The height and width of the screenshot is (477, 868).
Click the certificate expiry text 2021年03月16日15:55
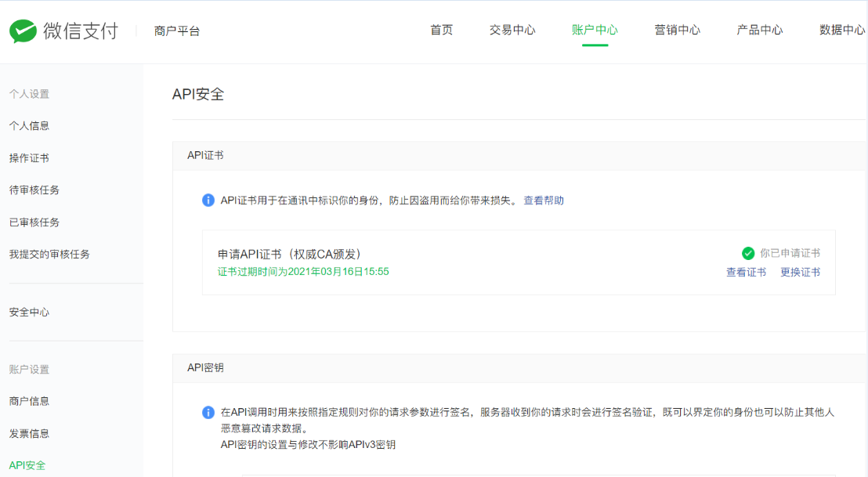point(338,272)
